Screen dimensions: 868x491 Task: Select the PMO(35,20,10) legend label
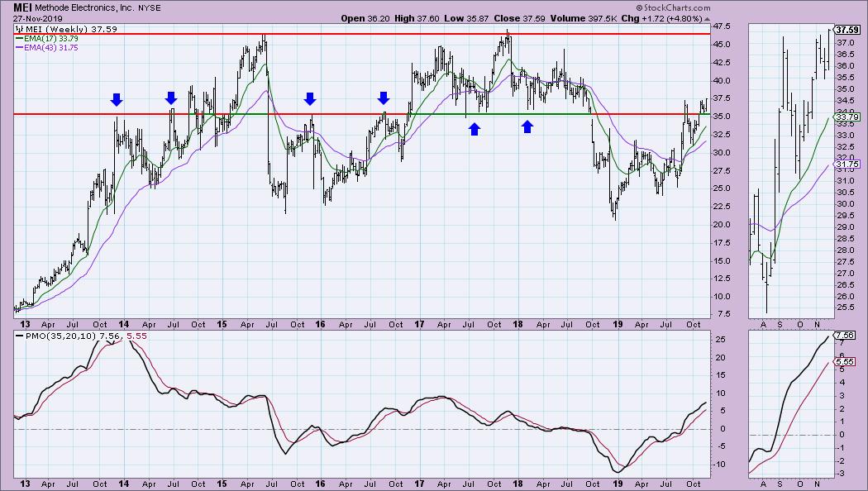click(x=61, y=336)
